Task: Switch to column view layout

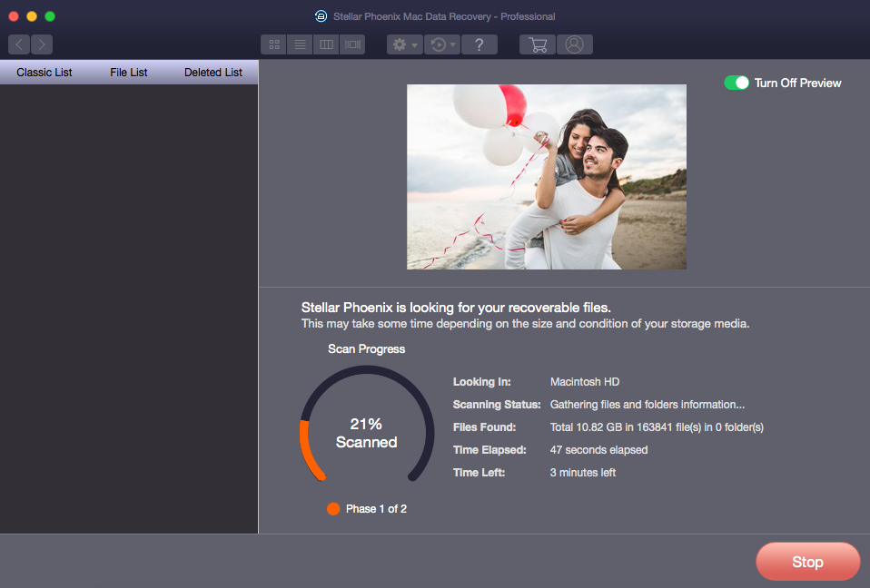Action: point(325,44)
